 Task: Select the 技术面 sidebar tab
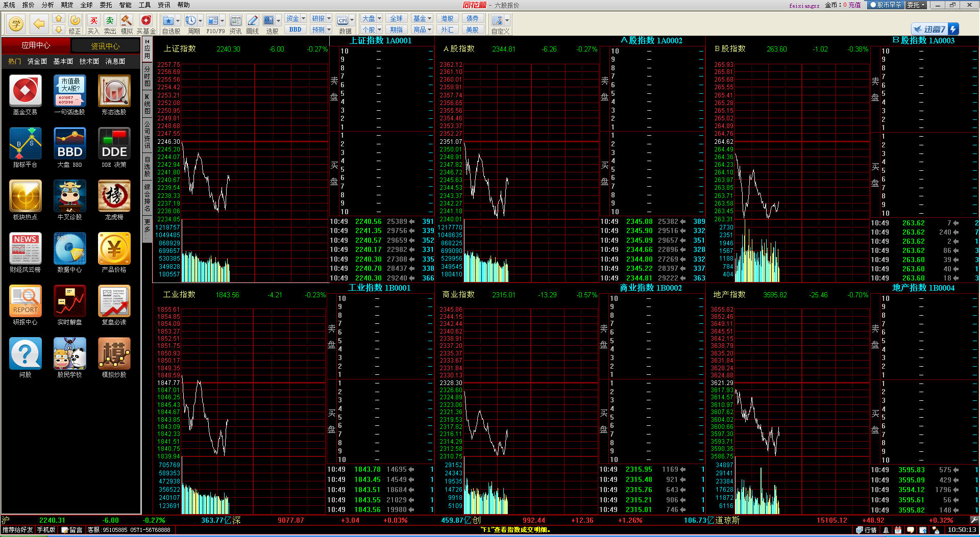coord(89,61)
